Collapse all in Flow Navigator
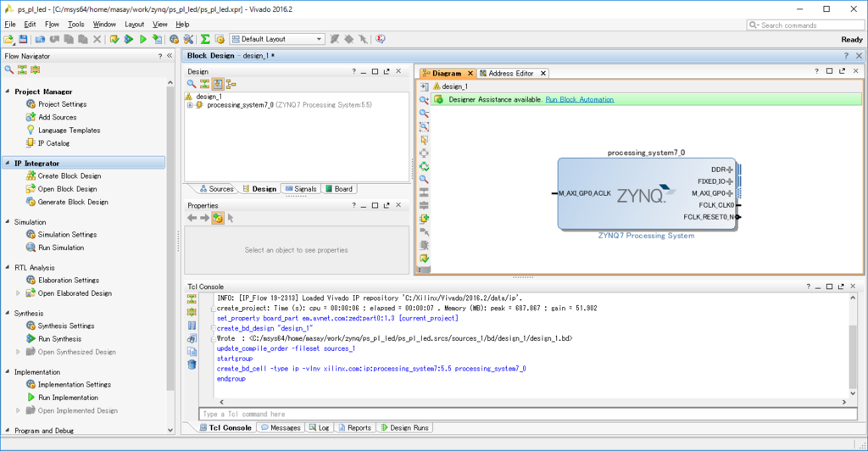 pos(22,70)
